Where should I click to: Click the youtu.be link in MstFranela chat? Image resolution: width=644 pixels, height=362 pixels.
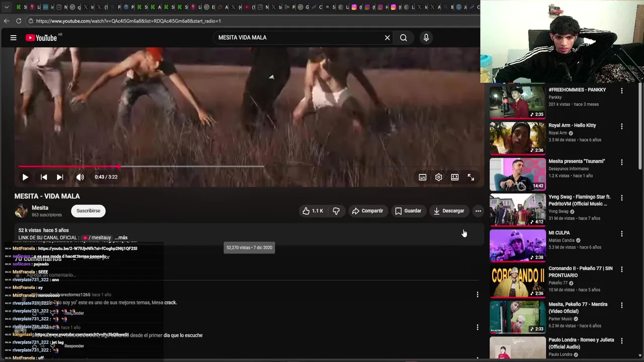pyautogui.click(x=88, y=248)
